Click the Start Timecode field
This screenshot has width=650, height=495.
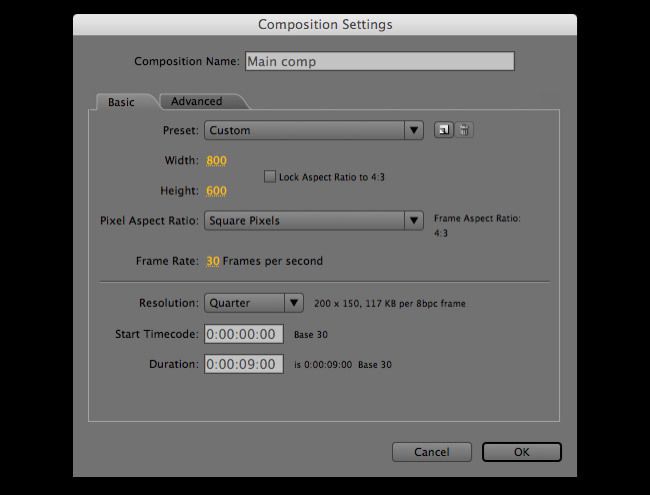click(244, 334)
